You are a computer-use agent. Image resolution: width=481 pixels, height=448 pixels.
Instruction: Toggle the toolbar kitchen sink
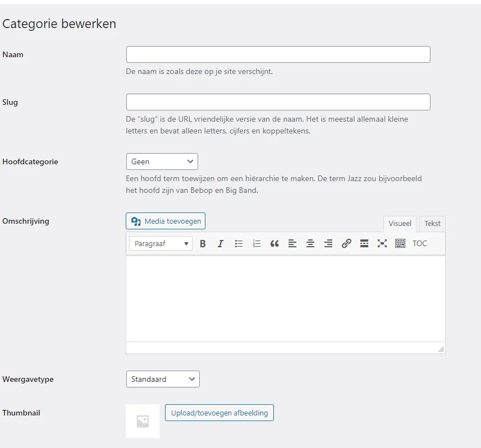(x=400, y=243)
